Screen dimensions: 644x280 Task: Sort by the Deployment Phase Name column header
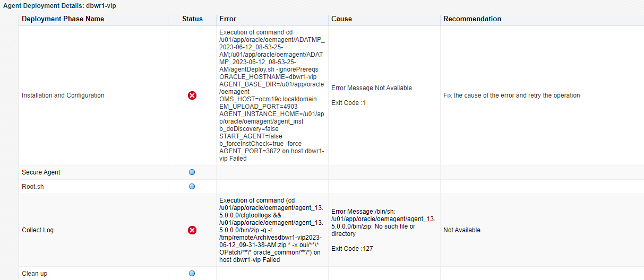click(x=63, y=19)
